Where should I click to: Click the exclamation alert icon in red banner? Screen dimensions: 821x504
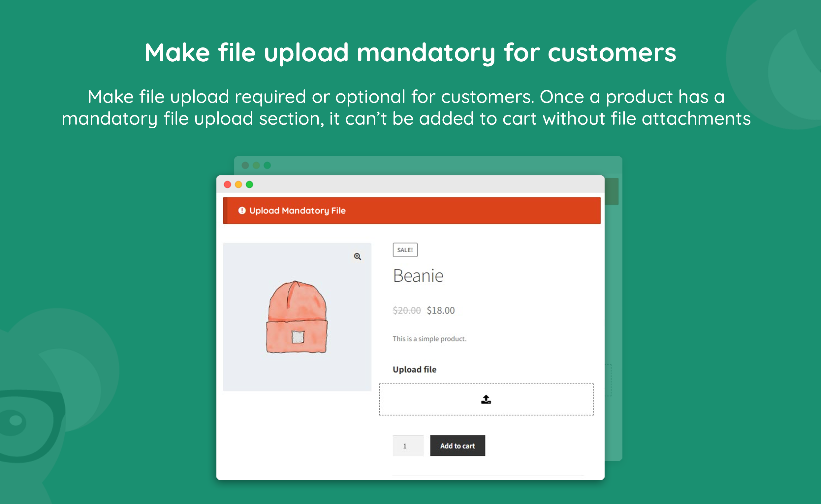[242, 210]
